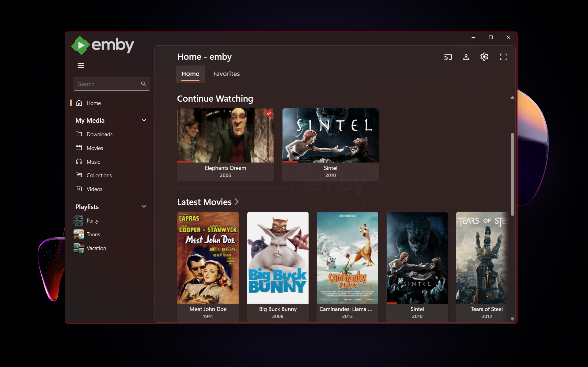Click the scrollbar up arrow
Screen dimensions: 588x367
coord(512,97)
